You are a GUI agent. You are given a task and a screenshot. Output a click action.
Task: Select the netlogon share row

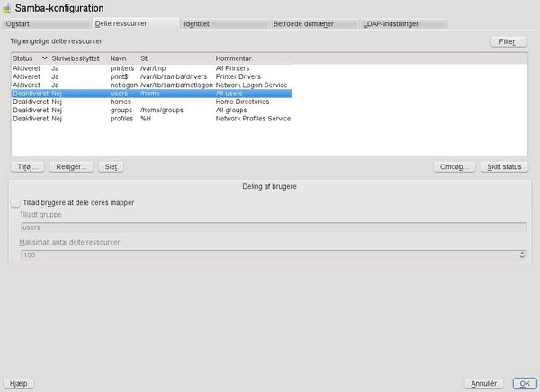(152, 85)
